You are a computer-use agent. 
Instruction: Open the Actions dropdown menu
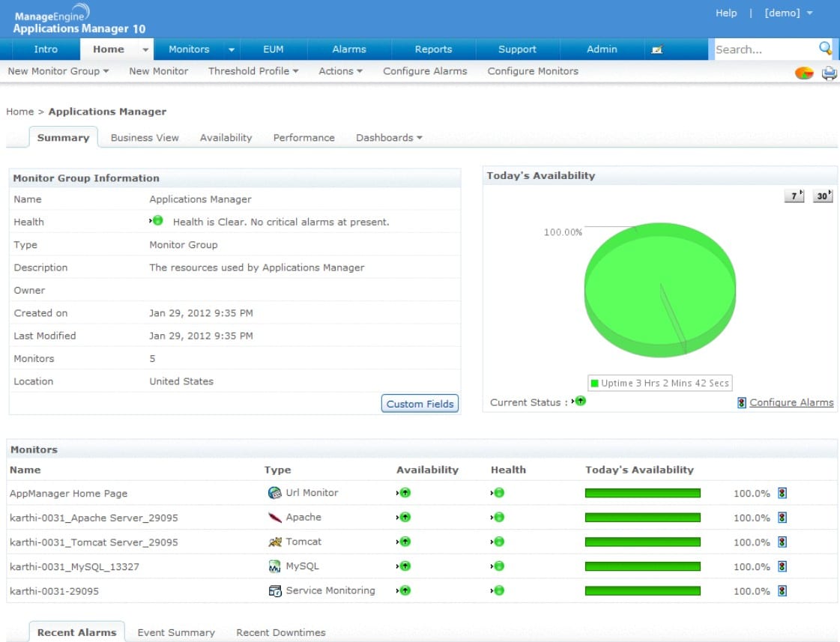[x=340, y=71]
